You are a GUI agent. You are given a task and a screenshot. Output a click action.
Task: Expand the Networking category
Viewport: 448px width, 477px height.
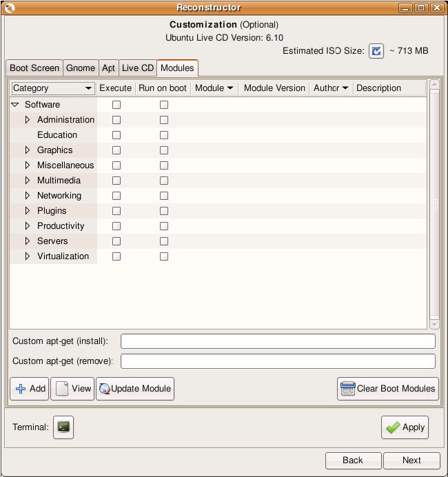(28, 196)
